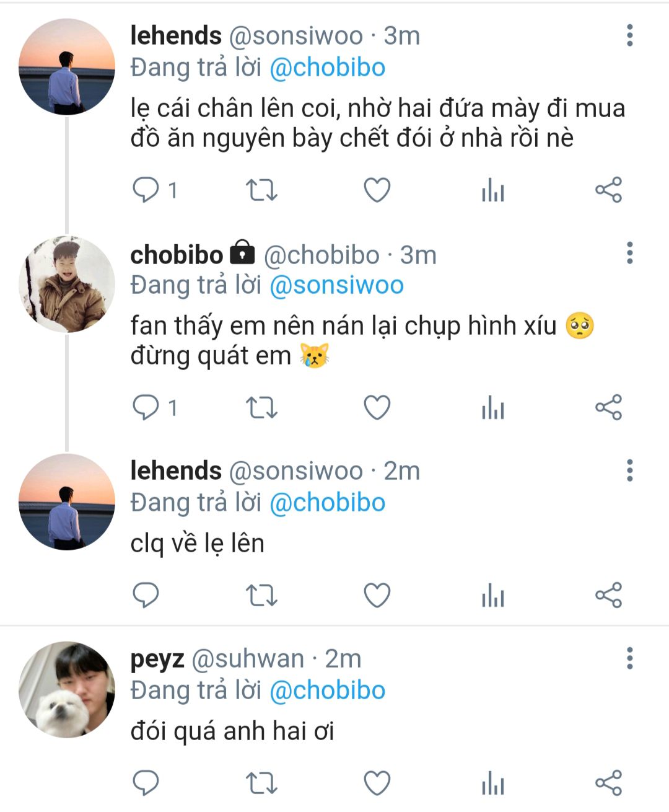This screenshot has height=812, width=669.
Task: Reply to lehends' first tweet
Action: [x=146, y=190]
